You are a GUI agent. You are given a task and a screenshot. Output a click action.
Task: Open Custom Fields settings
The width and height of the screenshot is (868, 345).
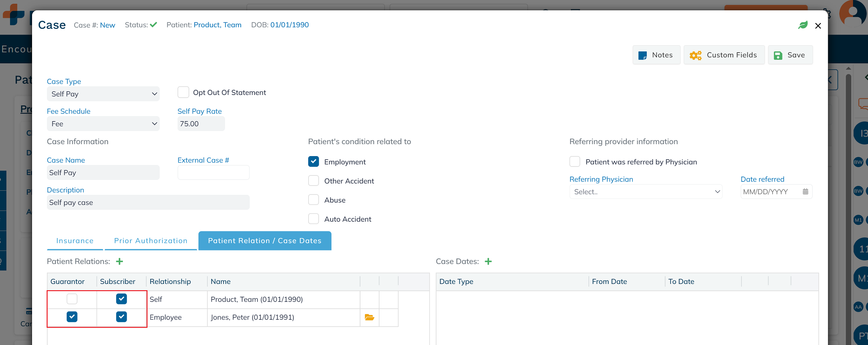coord(724,55)
